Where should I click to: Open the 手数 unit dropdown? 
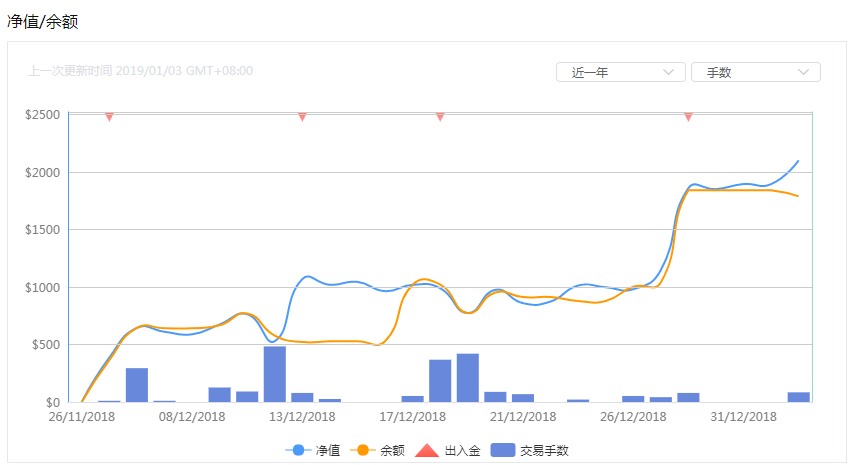[x=755, y=72]
